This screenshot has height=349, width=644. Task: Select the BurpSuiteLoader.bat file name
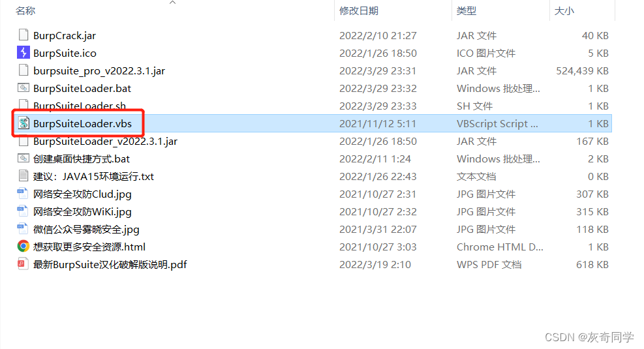click(x=82, y=89)
